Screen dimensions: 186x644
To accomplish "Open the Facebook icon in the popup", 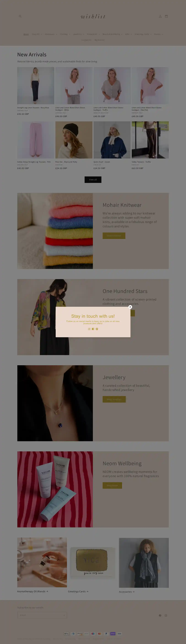I will [93, 329].
